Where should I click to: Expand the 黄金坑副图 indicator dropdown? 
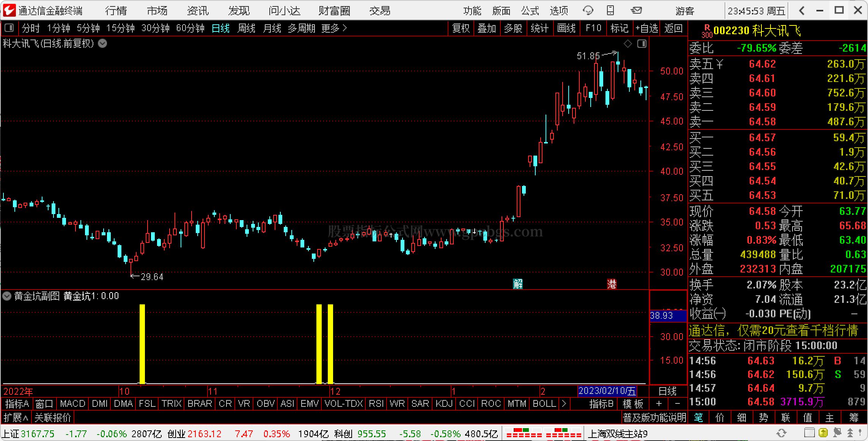[7, 296]
